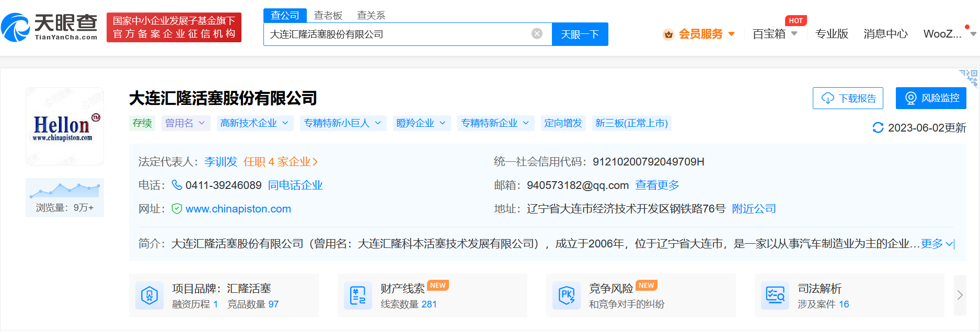Open the Hellon company logo thumbnail
The height and width of the screenshot is (332, 980).
[x=65, y=126]
